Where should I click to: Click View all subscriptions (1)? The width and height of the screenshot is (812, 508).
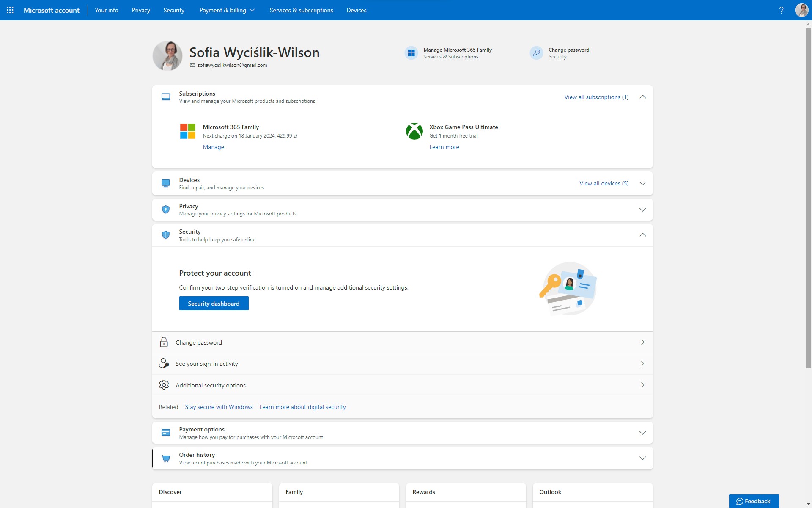coord(596,97)
